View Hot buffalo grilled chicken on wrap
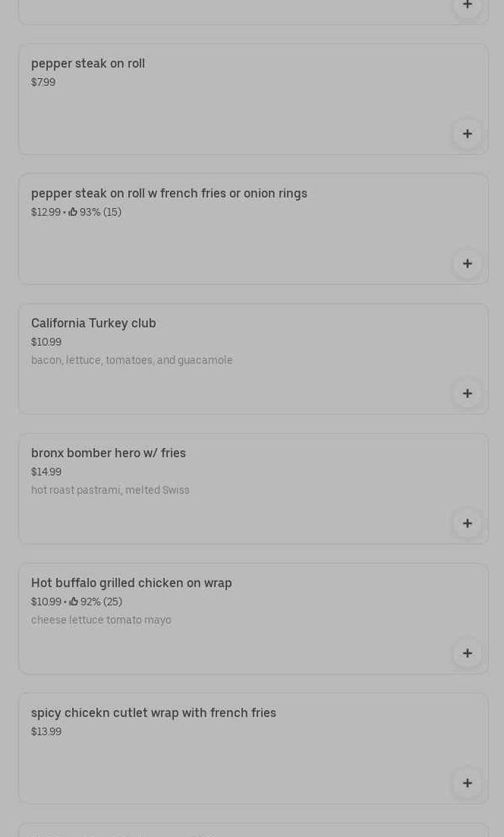Image resolution: width=504 pixels, height=837 pixels. (131, 583)
